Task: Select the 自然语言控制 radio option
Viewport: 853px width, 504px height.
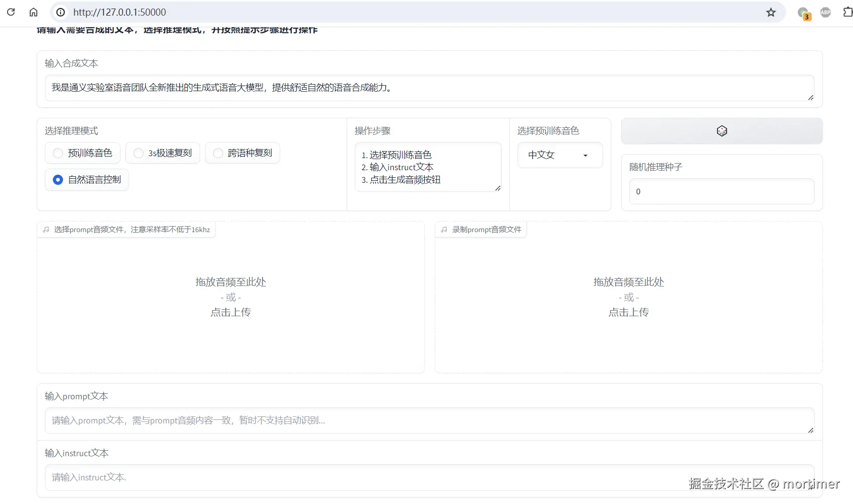Action: point(87,180)
